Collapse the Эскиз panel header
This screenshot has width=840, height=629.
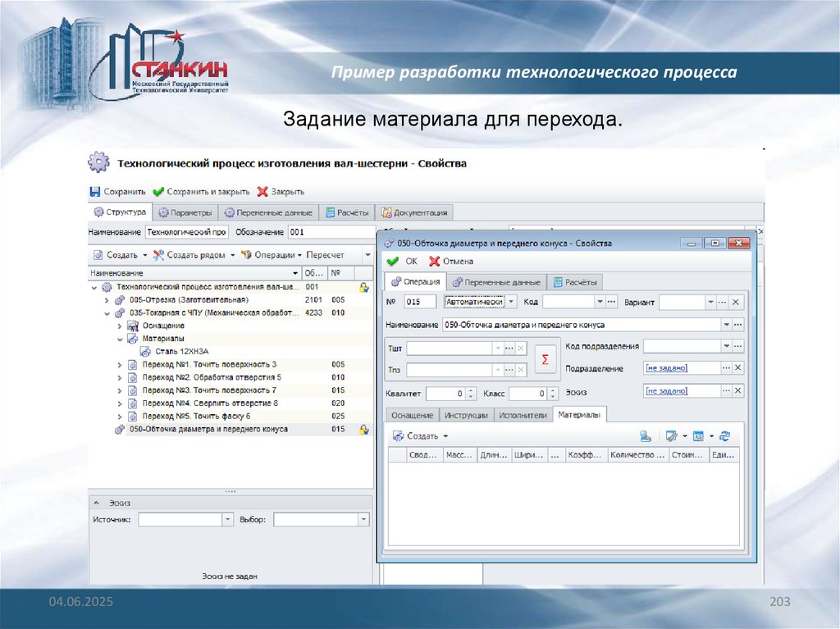point(95,503)
